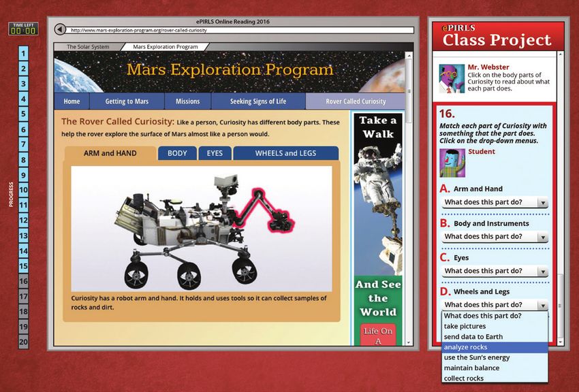Screen dimensions: 579x392
Task: Select progress box number 19
Action: click(23, 327)
